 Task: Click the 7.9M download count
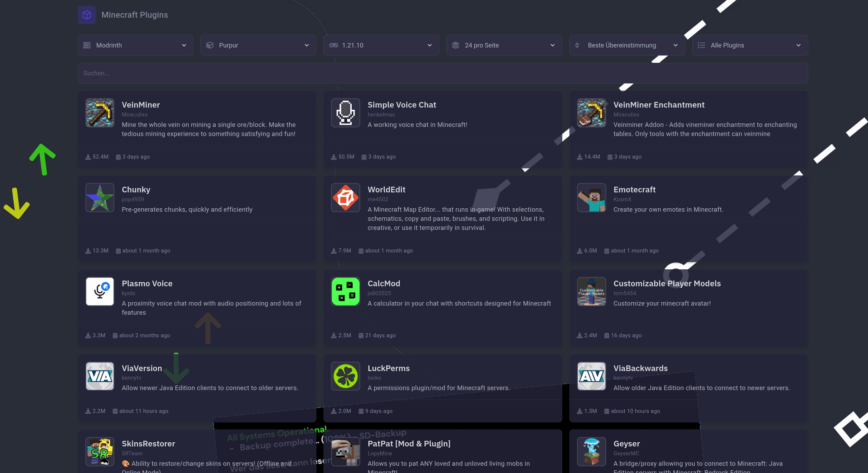[344, 251]
